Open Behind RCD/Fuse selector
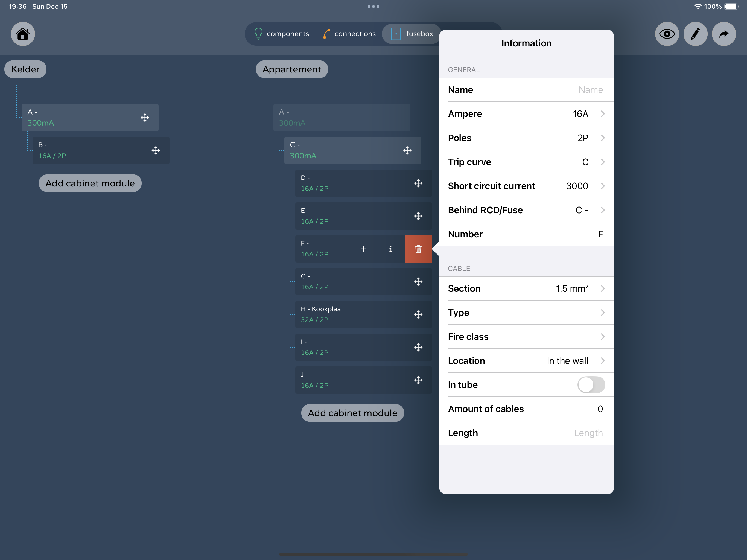747x560 pixels. (526, 210)
